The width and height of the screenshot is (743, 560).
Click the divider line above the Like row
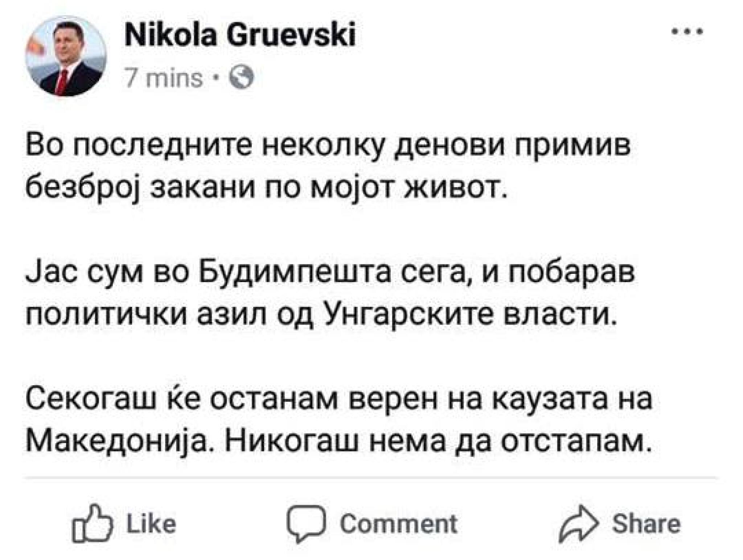point(370,478)
